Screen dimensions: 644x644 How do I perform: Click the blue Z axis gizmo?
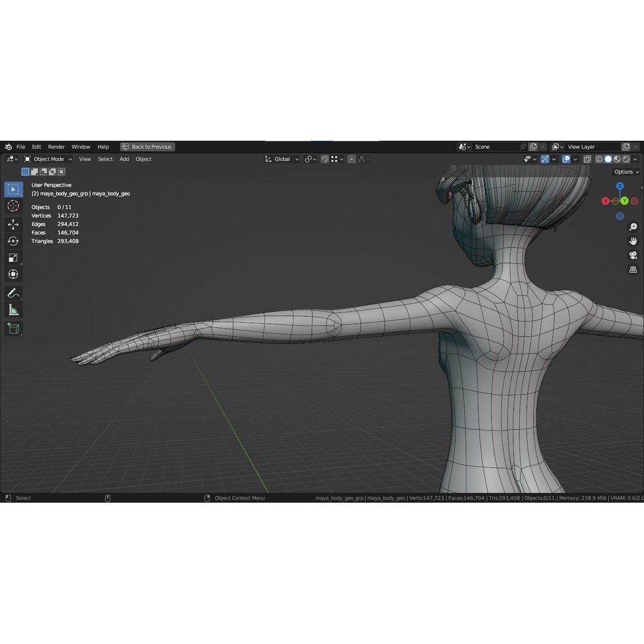pos(620,186)
